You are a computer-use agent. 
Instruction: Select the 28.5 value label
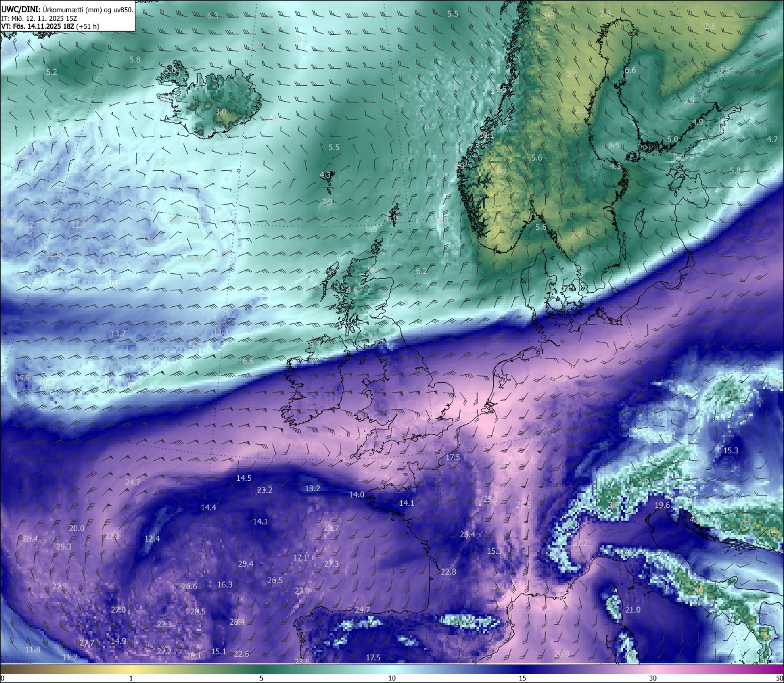tap(197, 611)
